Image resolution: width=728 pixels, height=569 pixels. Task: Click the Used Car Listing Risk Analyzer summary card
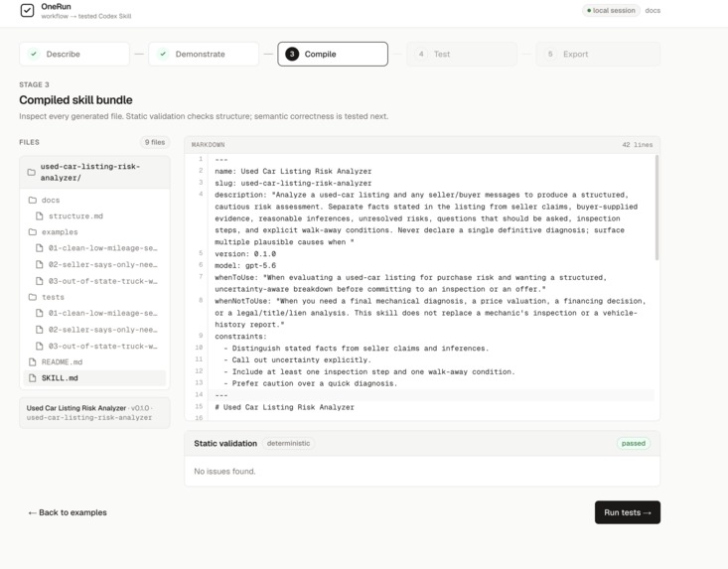coord(94,412)
